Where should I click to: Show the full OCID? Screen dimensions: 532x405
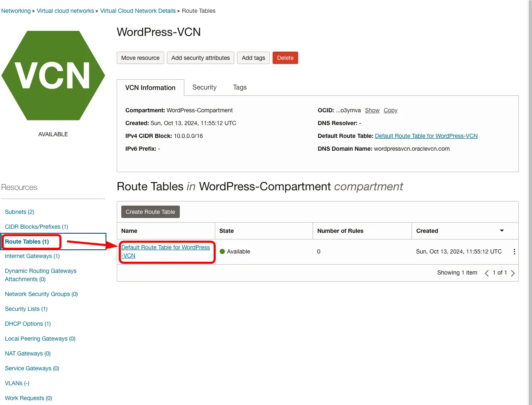click(x=372, y=110)
